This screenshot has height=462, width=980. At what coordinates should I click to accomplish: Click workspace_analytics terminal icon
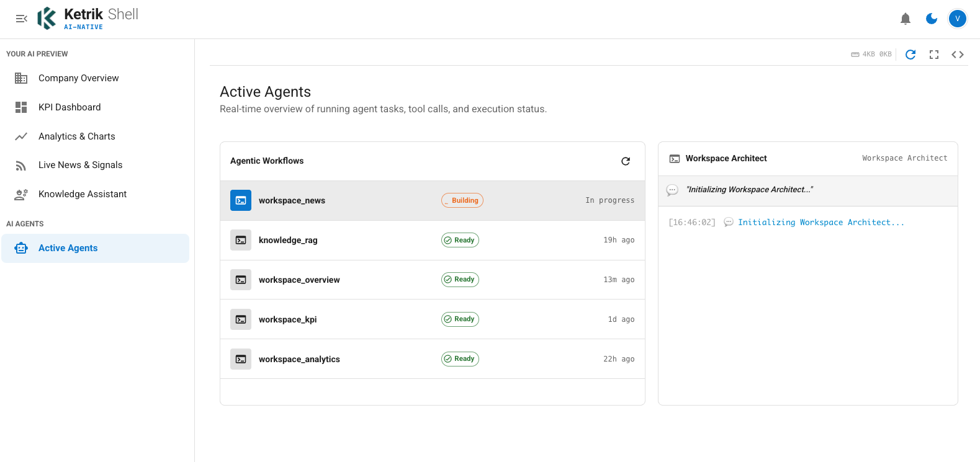241,359
